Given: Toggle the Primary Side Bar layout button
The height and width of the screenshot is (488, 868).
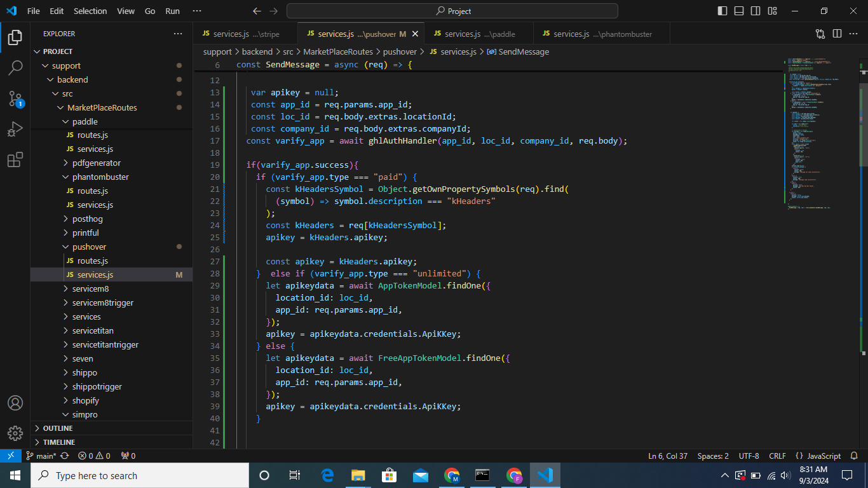Looking at the screenshot, I should point(722,11).
